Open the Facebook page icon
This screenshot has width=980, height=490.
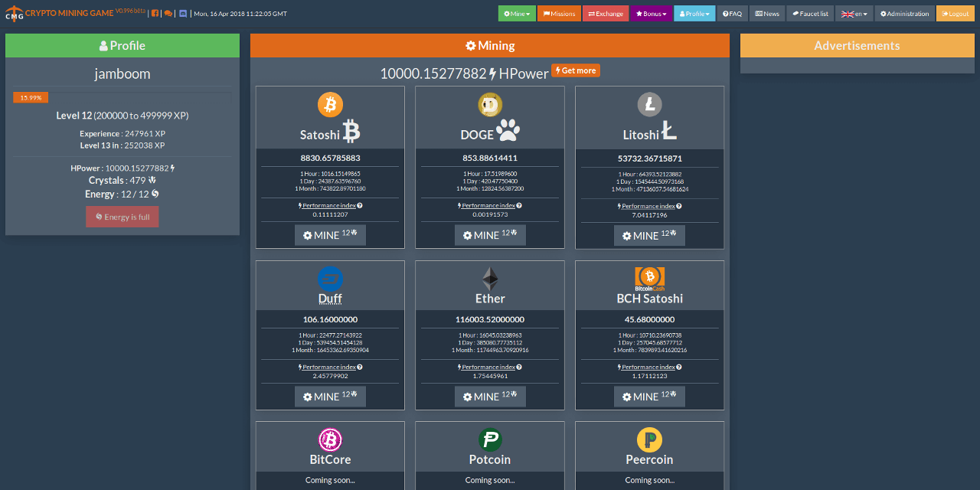point(155,14)
